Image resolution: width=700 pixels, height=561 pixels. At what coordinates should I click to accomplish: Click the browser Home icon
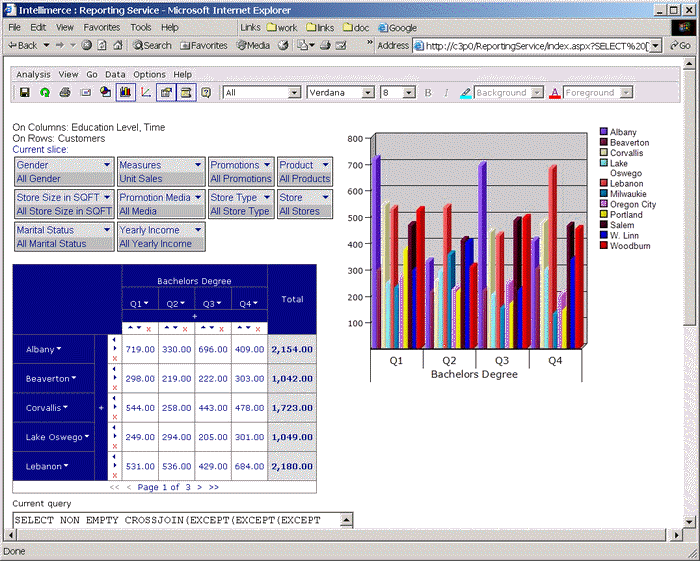click(x=118, y=45)
